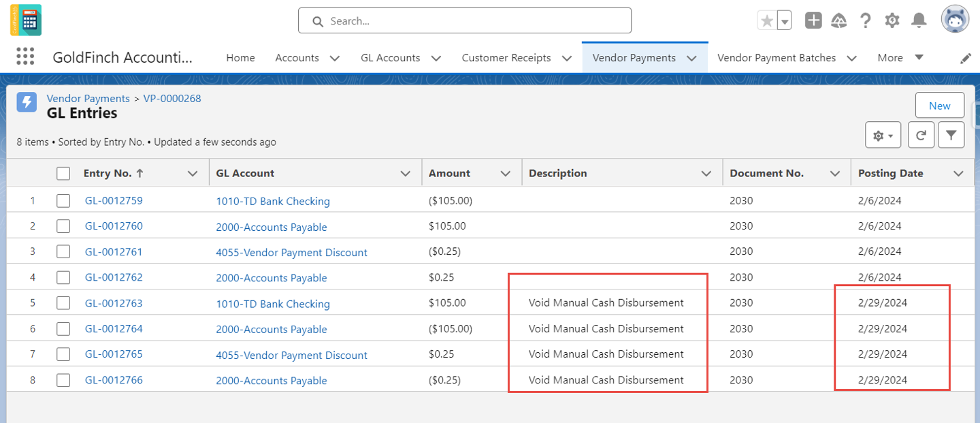Open the user profile avatar
The height and width of the screenshot is (423, 980).
(955, 20)
